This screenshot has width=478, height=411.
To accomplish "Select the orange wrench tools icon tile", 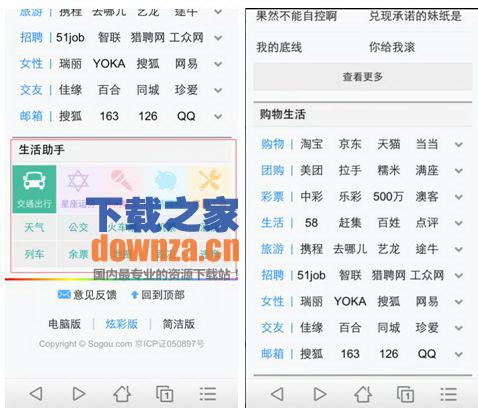I will 209,180.
